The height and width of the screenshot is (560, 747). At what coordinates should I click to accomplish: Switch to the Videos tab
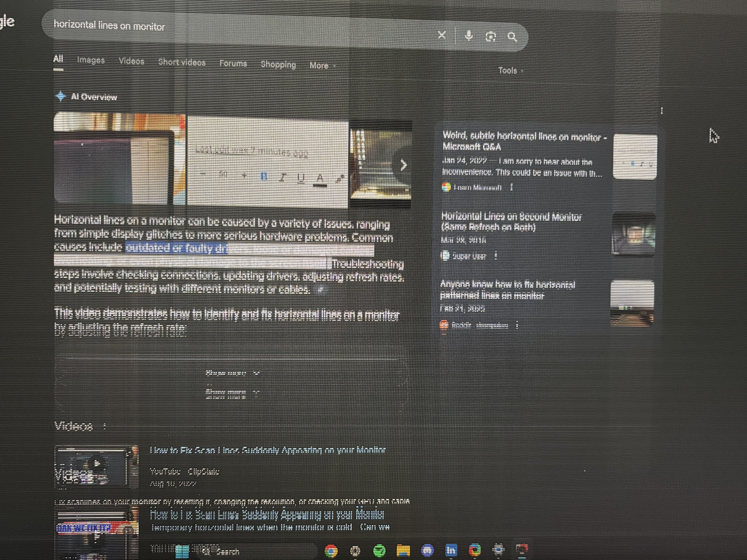[131, 61]
